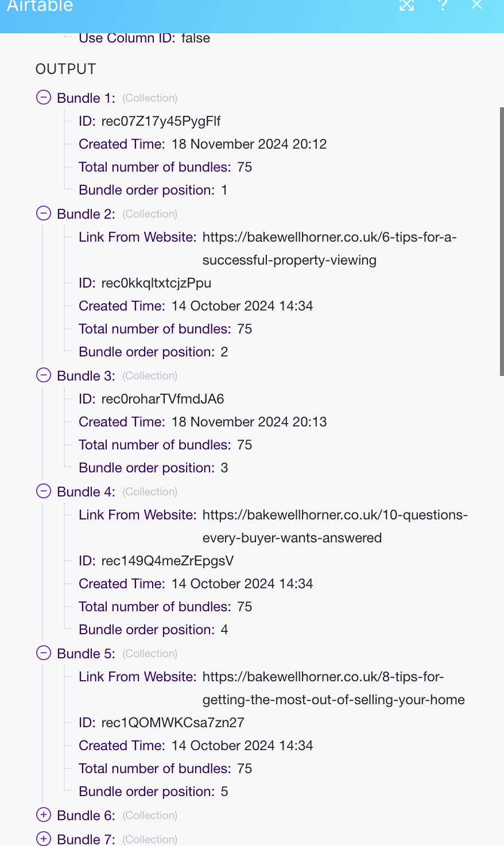Open the help question mark icon
The image size is (504, 846).
coord(442,5)
